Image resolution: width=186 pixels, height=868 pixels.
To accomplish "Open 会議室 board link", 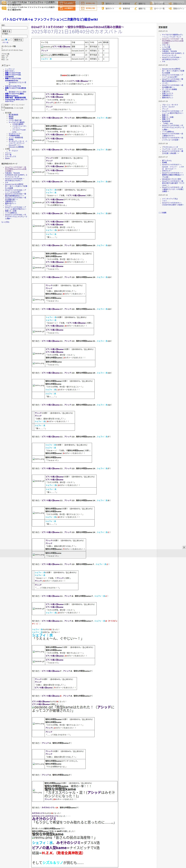I will [x=11, y=119].
